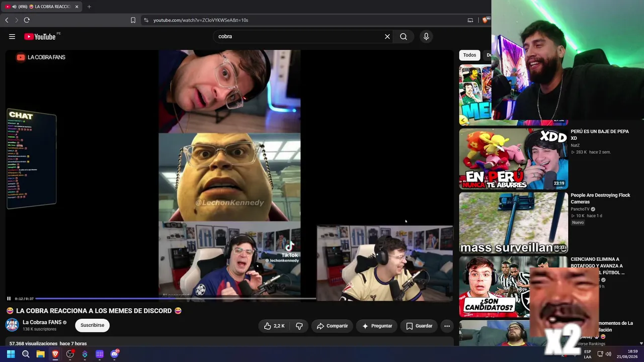
Task: Open the three-dot more actions menu
Action: tap(447, 326)
